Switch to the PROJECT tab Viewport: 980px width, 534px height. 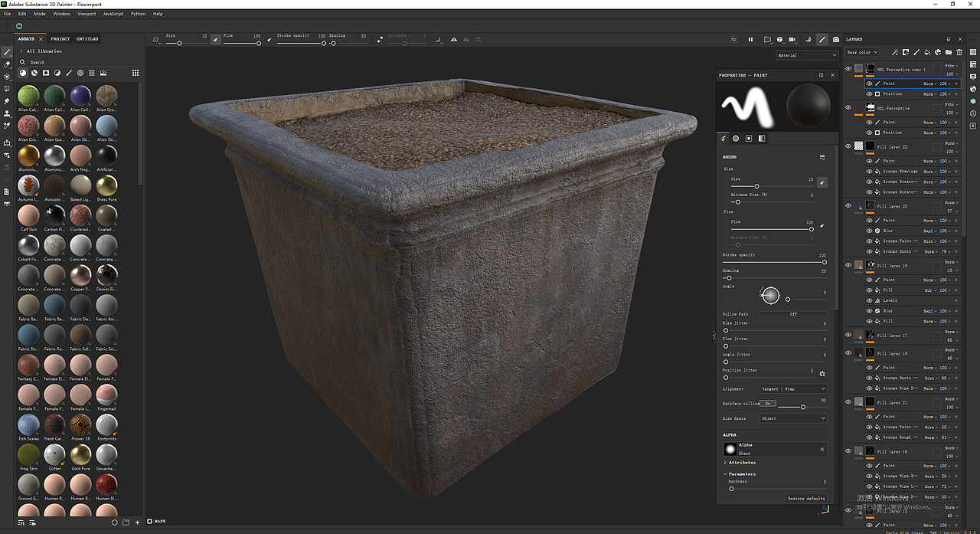tap(60, 38)
